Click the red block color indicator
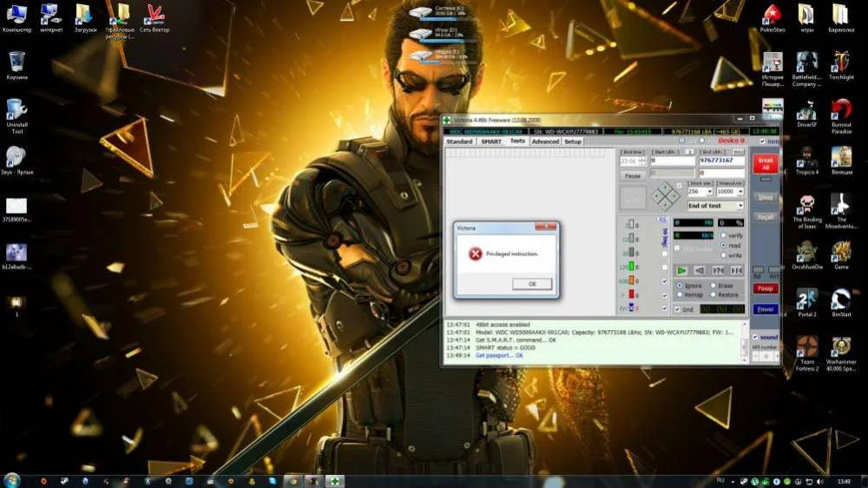 coord(630,294)
